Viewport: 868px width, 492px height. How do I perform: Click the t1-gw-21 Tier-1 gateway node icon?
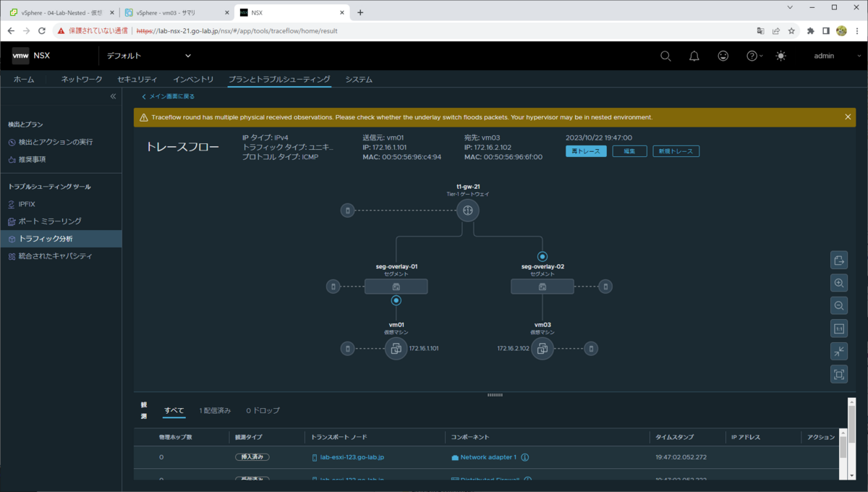click(x=468, y=211)
